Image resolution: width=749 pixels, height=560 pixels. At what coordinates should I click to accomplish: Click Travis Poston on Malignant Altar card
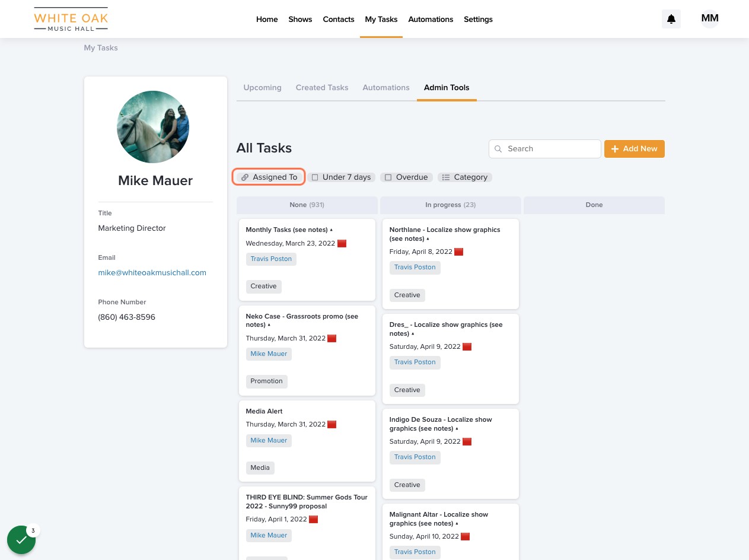click(415, 552)
